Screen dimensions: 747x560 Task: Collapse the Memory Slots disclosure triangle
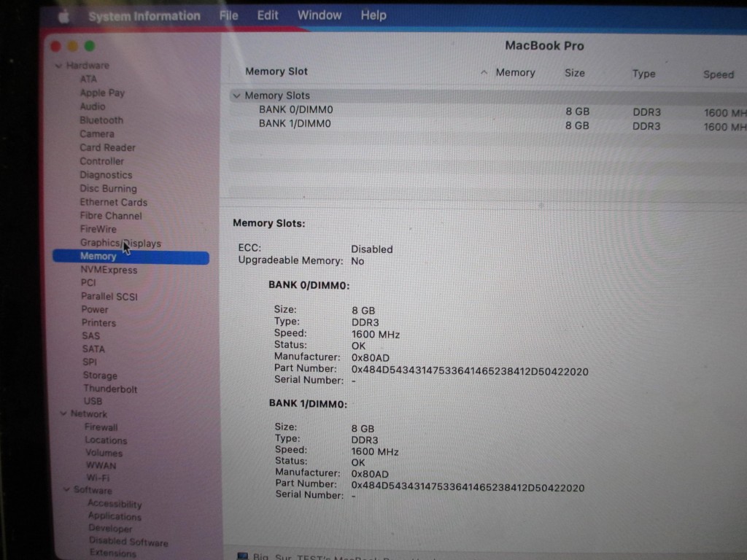(236, 96)
